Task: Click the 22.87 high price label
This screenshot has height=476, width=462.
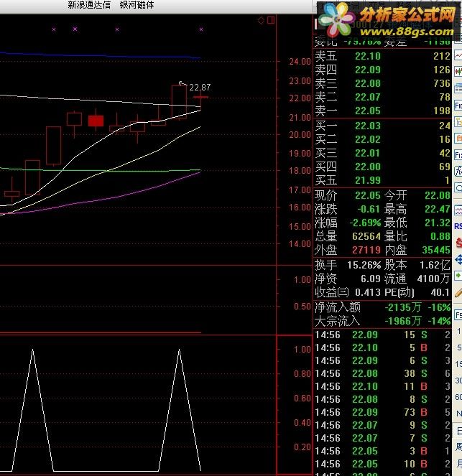Action: coord(200,88)
